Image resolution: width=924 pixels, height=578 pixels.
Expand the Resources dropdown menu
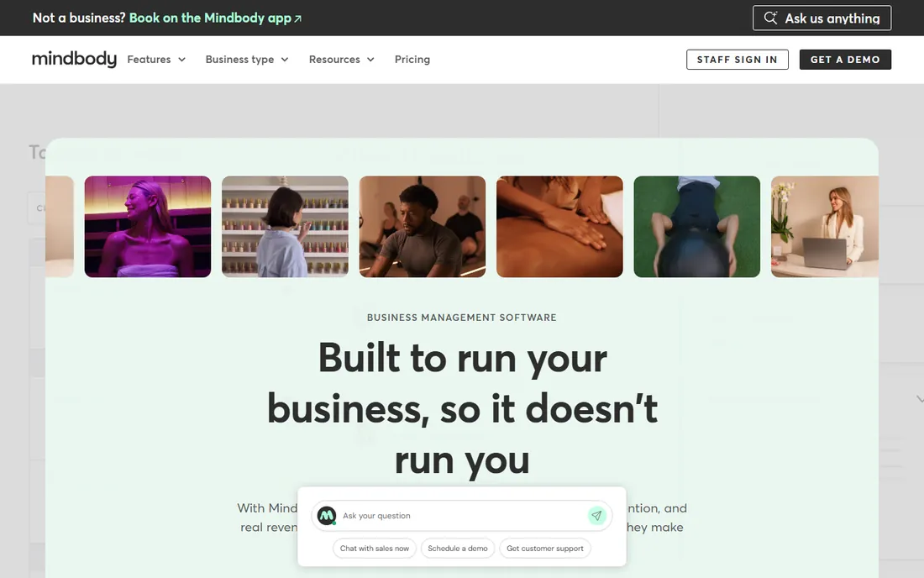point(342,60)
